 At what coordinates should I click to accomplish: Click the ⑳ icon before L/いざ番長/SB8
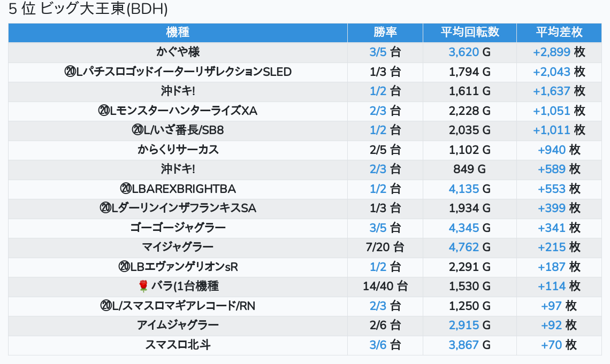(x=137, y=130)
